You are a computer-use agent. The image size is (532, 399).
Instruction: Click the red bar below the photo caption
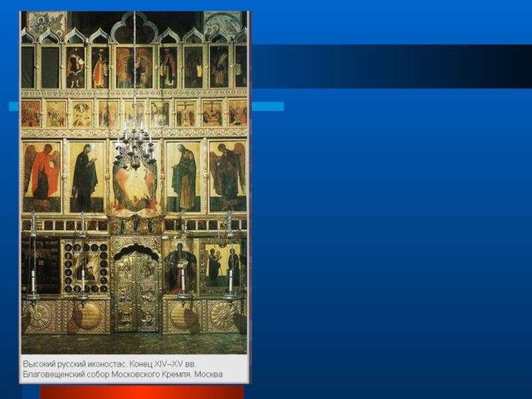(142, 392)
